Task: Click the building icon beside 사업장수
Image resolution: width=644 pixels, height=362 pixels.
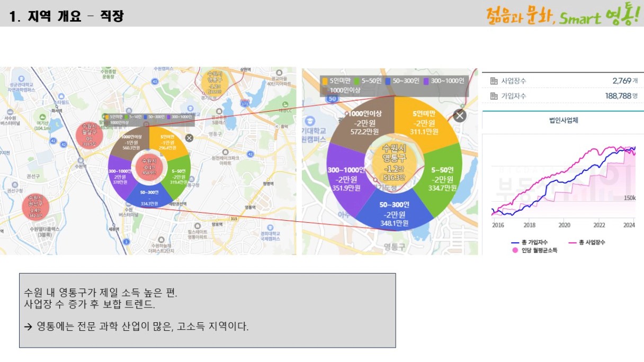Action: click(494, 81)
